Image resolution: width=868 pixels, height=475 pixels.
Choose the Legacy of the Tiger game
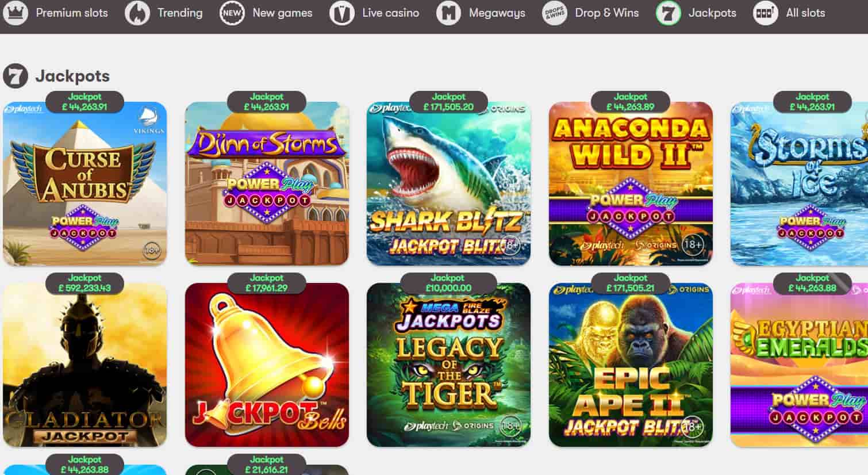(449, 365)
